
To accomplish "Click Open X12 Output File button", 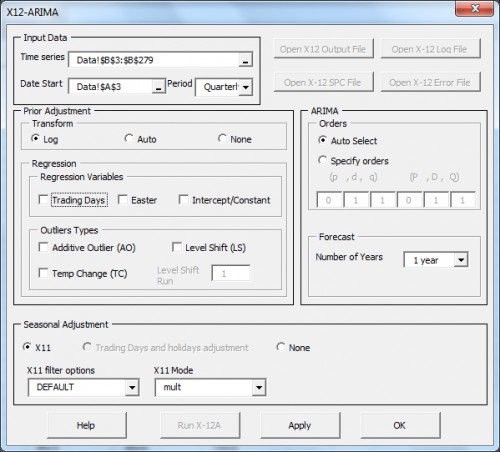I will click(x=323, y=49).
